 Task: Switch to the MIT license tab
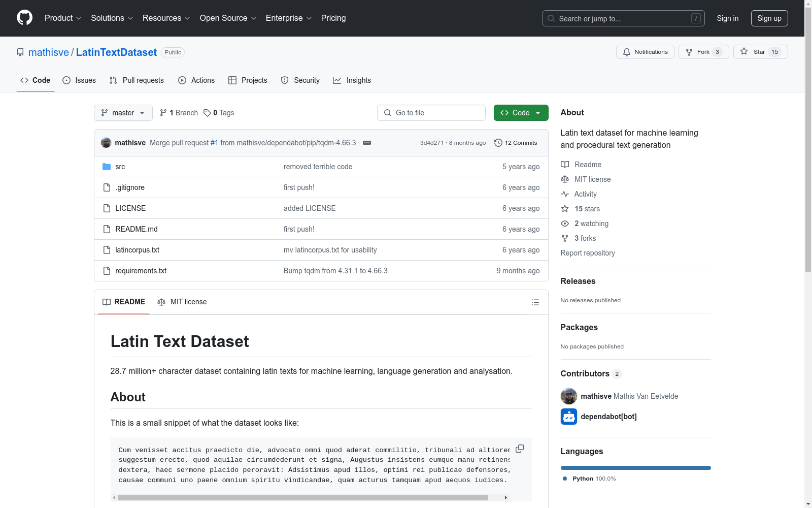pos(182,302)
